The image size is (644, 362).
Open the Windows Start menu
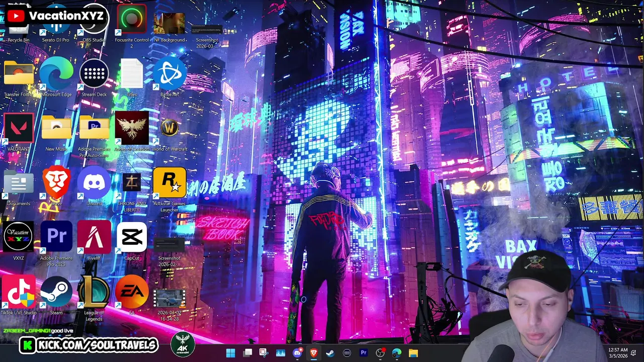click(230, 353)
